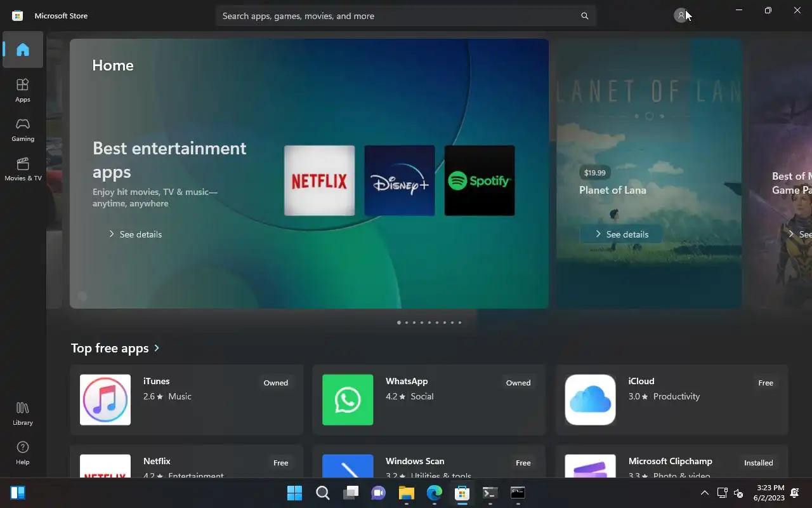The image size is (812, 508).
Task: Click the Microsoft Store taskbar icon
Action: [462, 493]
